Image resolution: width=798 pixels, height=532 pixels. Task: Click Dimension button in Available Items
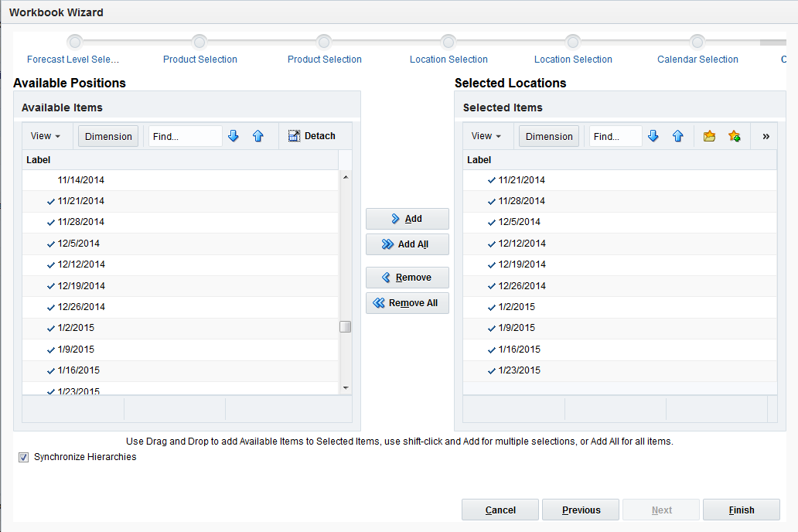(108, 136)
